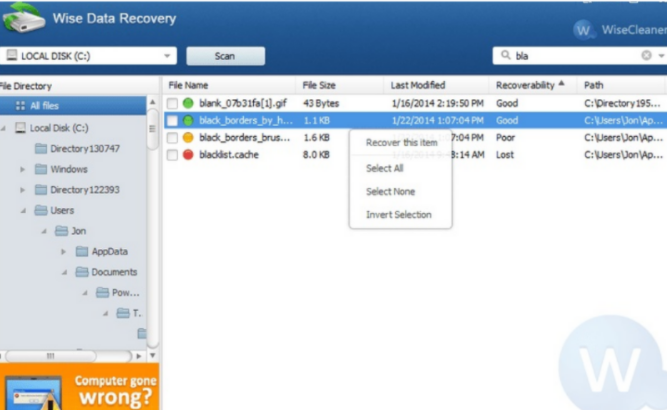Clear the search text with the X icon
Viewport: 669px width, 410px height.
646,56
